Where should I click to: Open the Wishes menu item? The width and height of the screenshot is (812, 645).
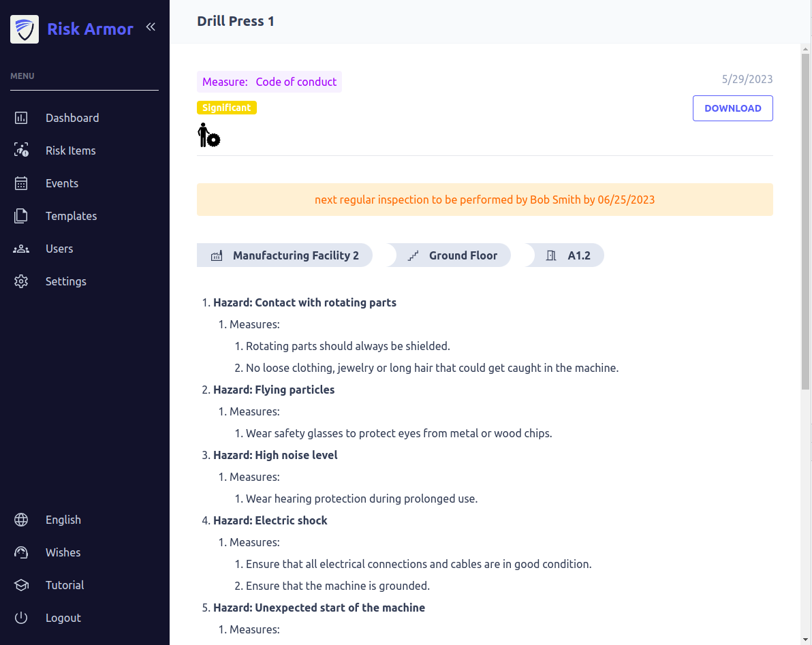(63, 552)
